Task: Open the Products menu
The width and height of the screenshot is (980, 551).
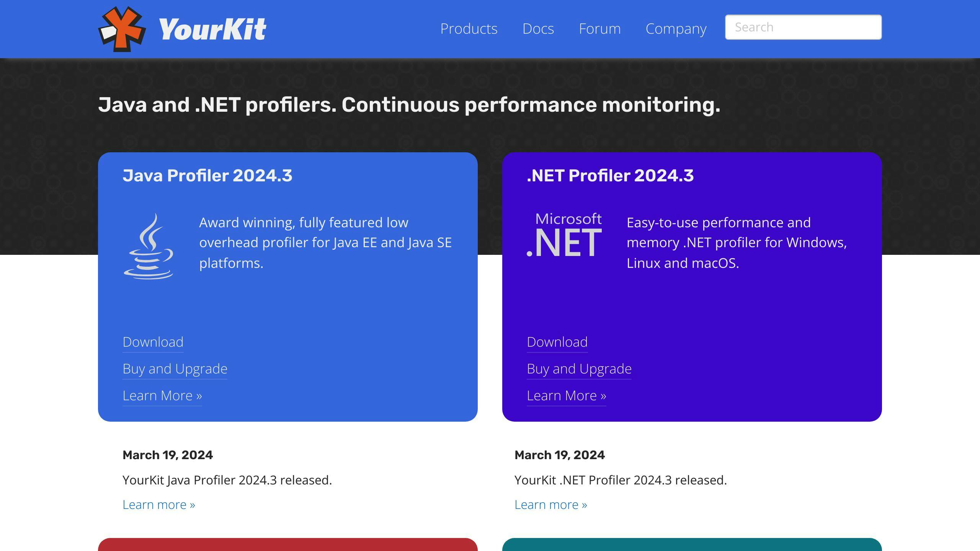Action: coord(469,28)
